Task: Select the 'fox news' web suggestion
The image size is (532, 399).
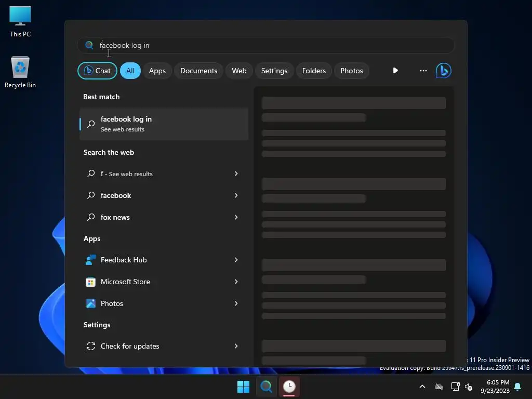Action: [x=164, y=217]
